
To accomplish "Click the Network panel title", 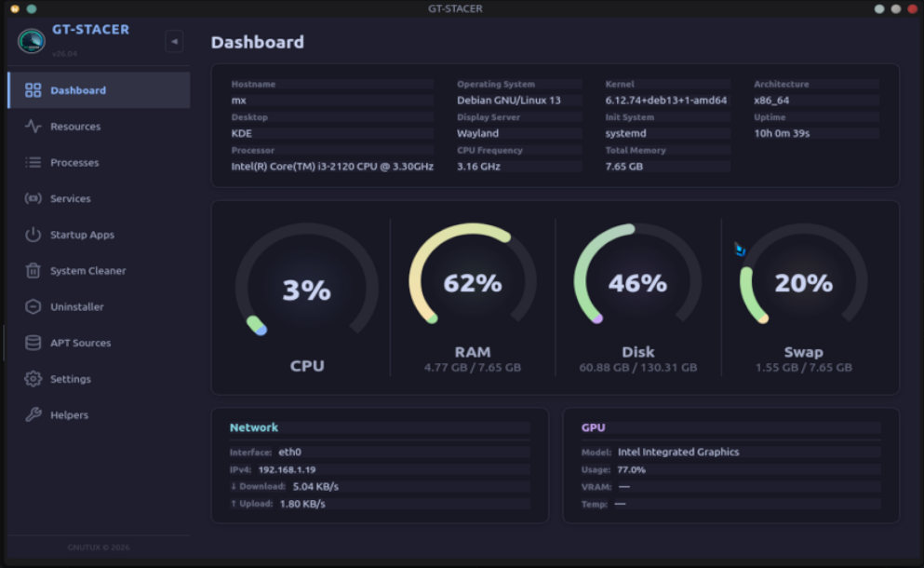I will click(x=254, y=427).
